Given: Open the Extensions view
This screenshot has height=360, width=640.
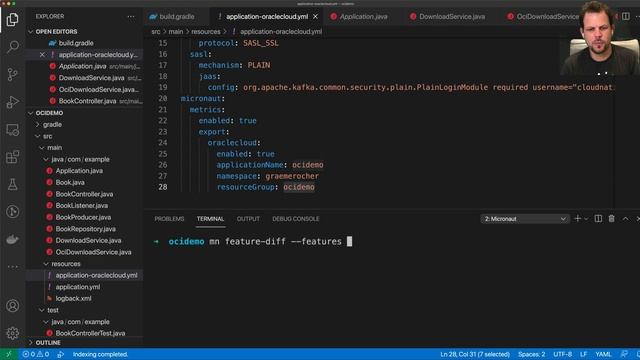Looking at the screenshot, I should click(12, 157).
